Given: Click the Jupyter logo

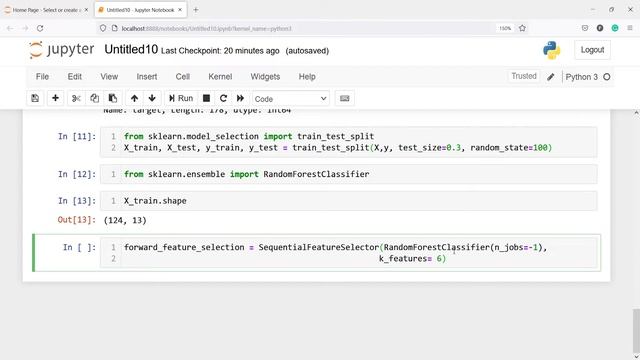Looking at the screenshot, I should [x=62, y=50].
